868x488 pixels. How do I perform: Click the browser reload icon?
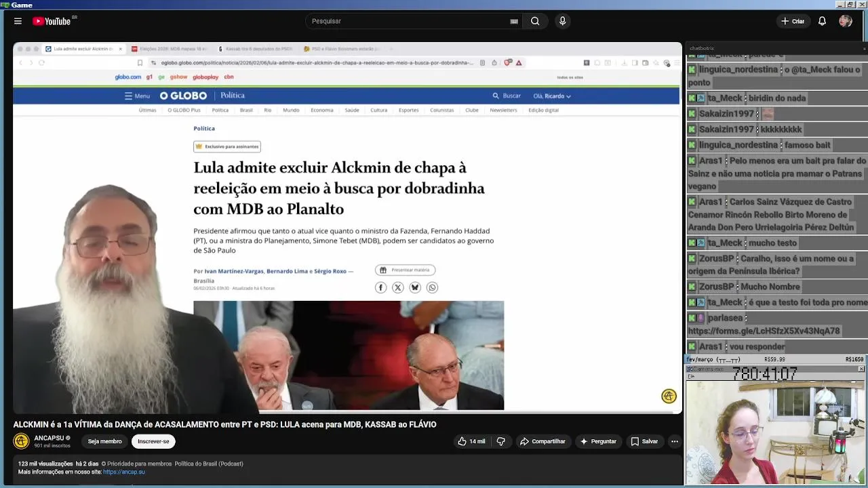pos(41,62)
